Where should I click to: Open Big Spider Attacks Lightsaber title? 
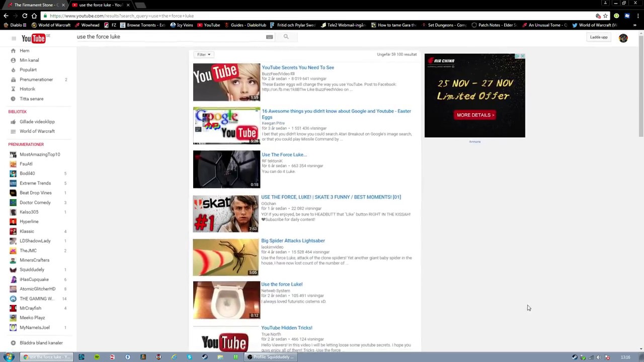pos(293,241)
